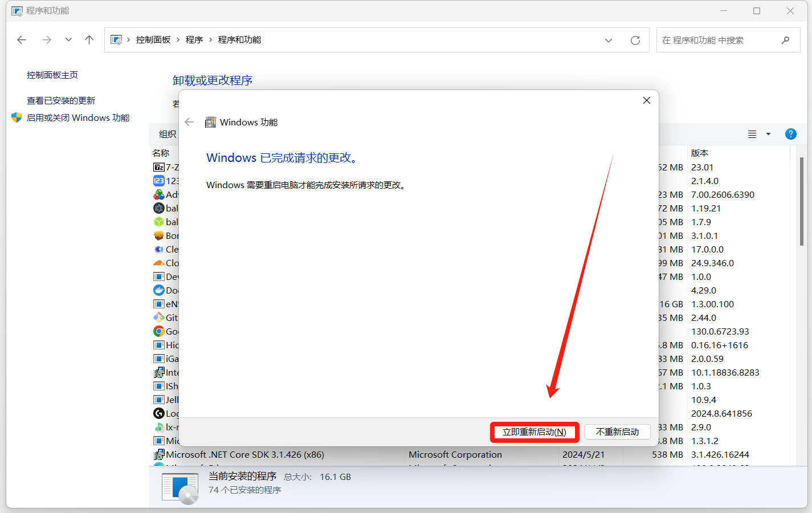This screenshot has height=513, width=812.
Task: Open the recent locations chevron dropdown
Action: (68, 40)
